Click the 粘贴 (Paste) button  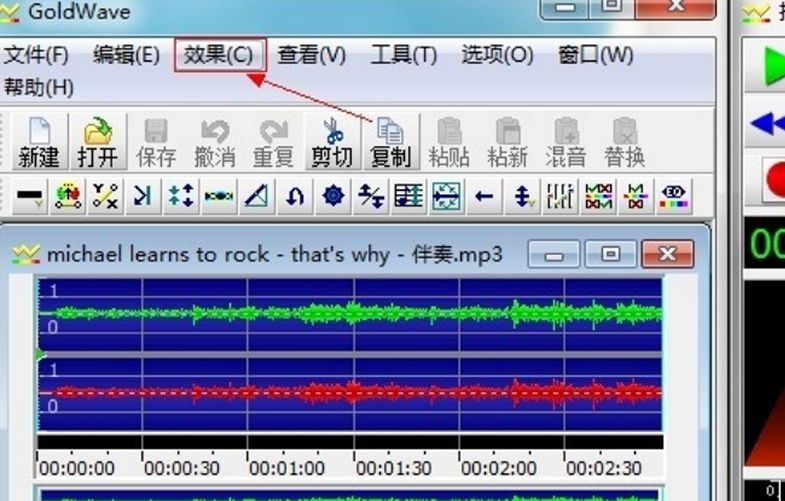click(449, 142)
